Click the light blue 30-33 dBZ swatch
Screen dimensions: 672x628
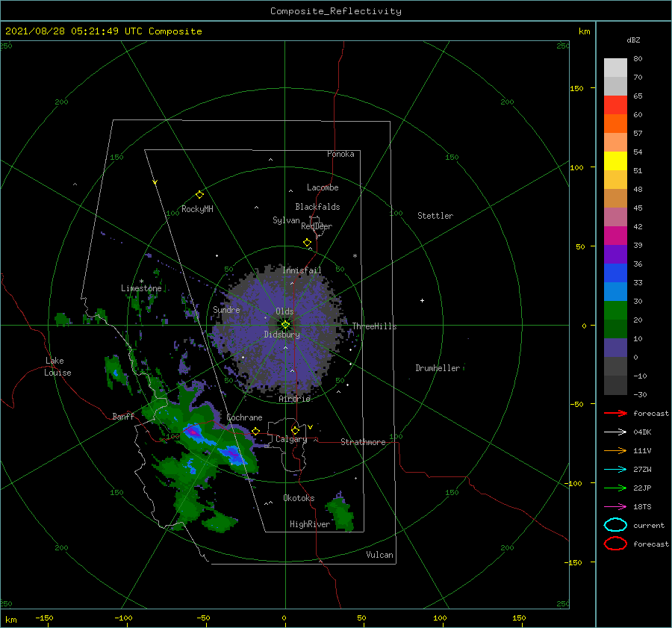pos(615,292)
